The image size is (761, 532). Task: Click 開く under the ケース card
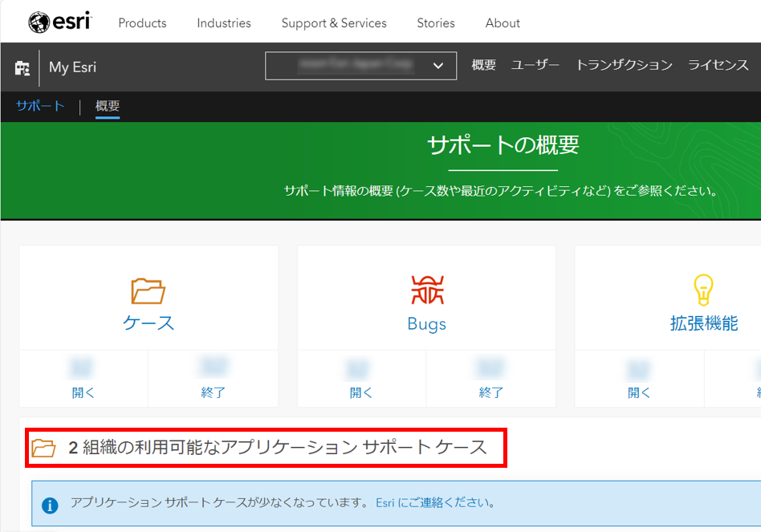point(83,392)
